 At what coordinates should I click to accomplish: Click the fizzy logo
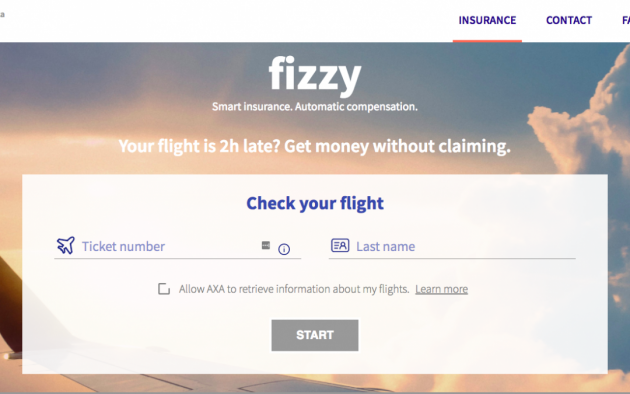coord(315,75)
